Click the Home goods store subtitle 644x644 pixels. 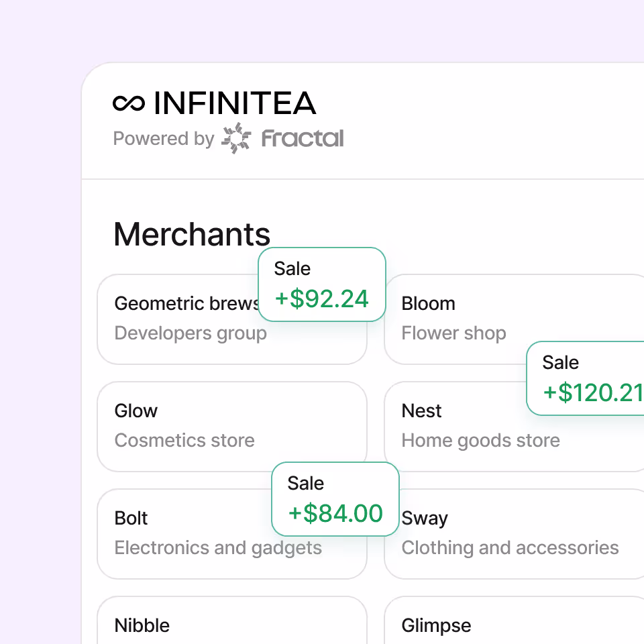tap(480, 441)
